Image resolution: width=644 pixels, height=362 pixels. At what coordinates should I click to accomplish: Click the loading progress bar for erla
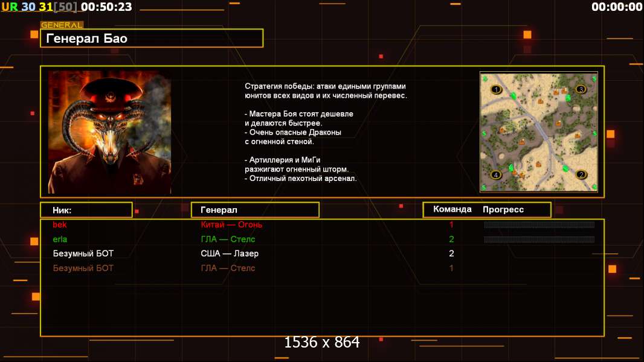[x=539, y=240]
